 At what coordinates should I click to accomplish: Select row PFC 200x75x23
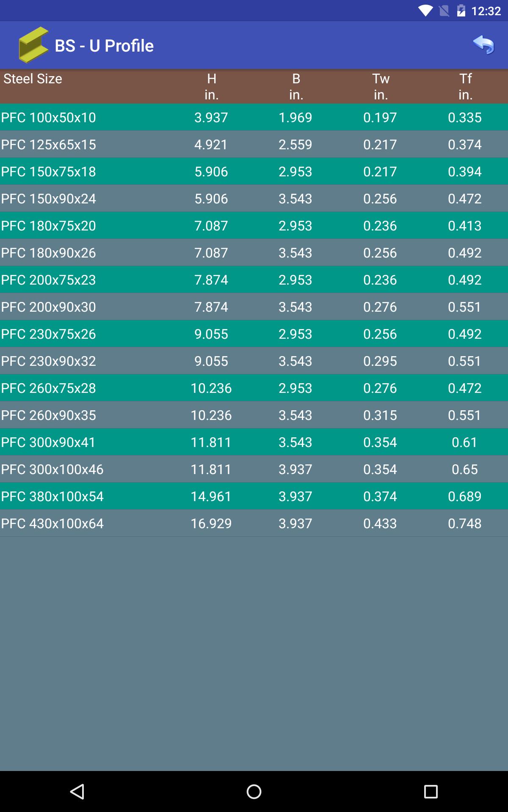point(254,280)
